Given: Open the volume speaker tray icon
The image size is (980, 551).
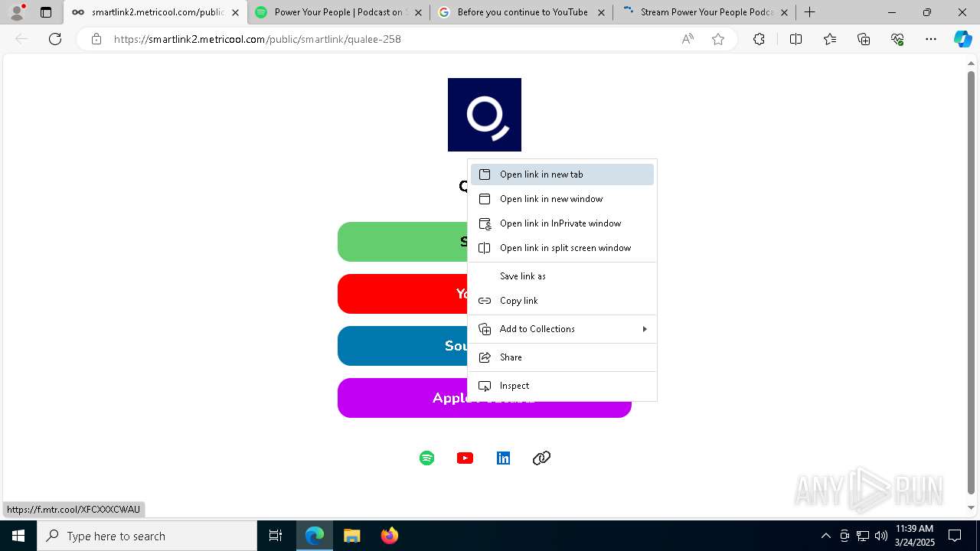Looking at the screenshot, I should pos(880,536).
